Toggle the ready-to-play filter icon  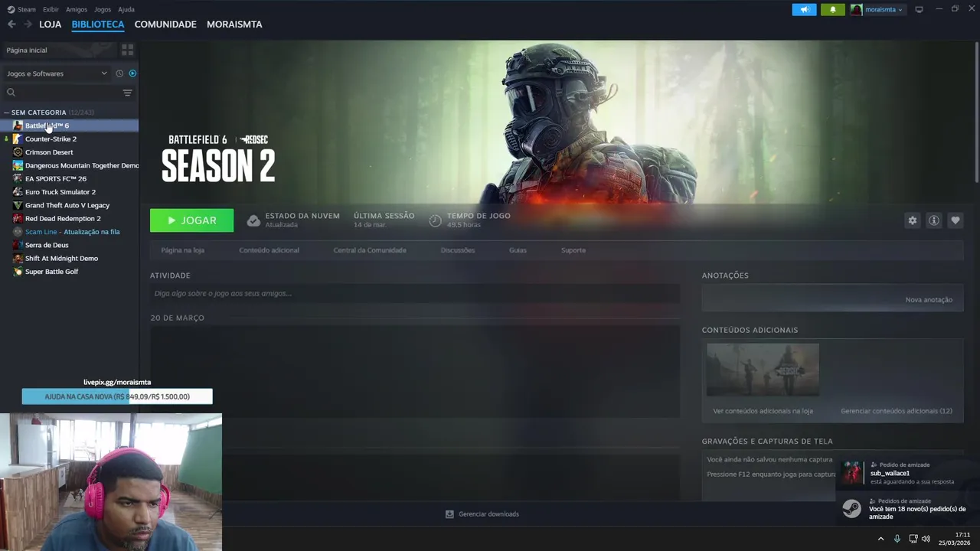tap(132, 73)
